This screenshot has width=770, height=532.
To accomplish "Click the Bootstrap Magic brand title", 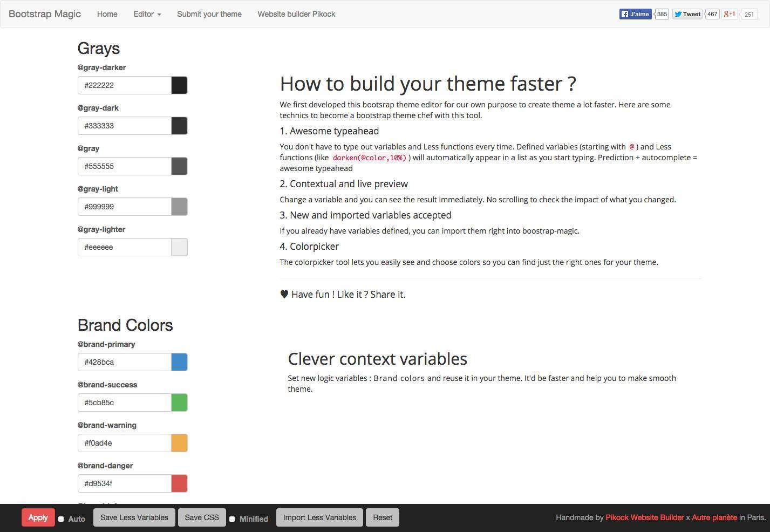I will pyautogui.click(x=45, y=14).
